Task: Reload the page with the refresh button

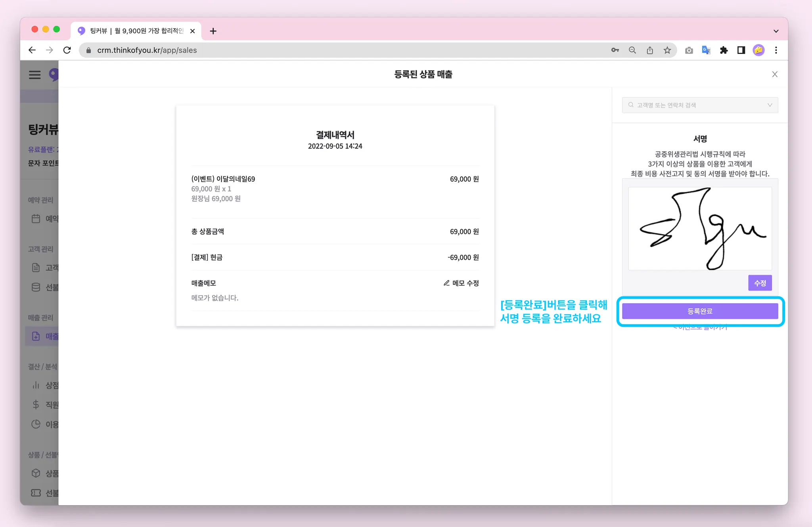Action: [x=67, y=50]
